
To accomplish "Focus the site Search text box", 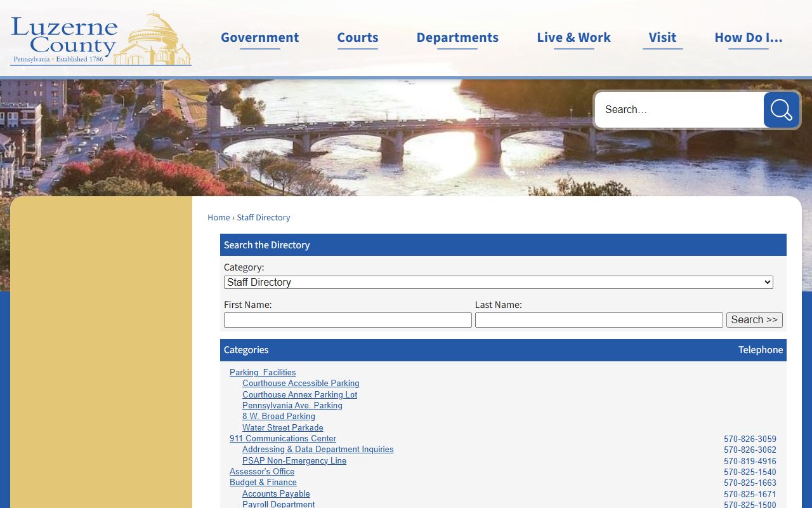I will pos(679,110).
